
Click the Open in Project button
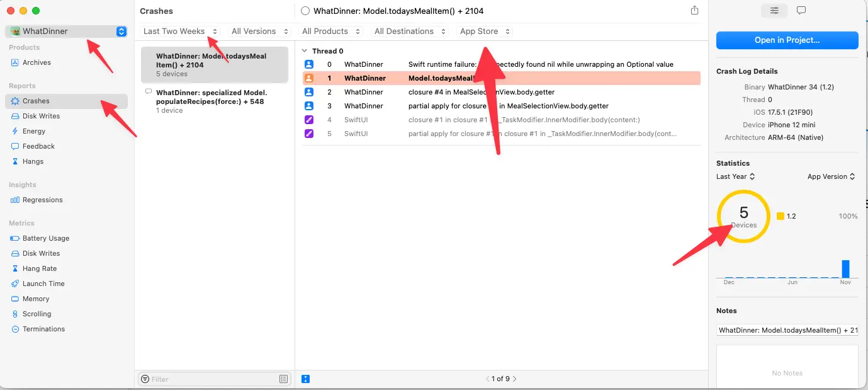(x=787, y=40)
